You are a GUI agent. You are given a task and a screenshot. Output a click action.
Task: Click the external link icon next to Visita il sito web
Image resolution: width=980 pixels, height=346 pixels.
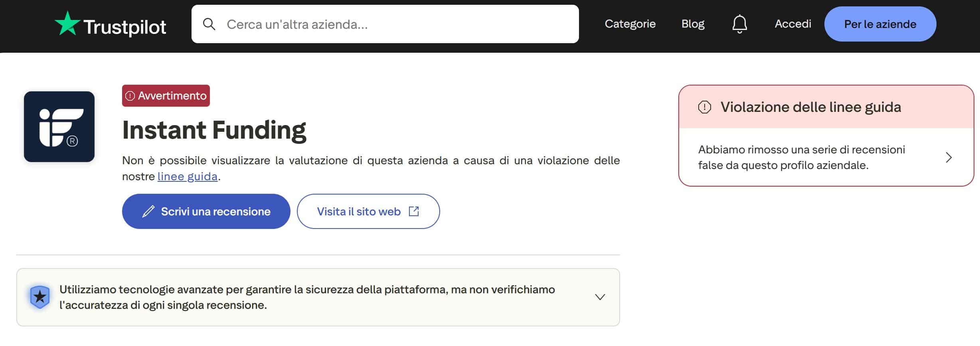[x=415, y=211]
